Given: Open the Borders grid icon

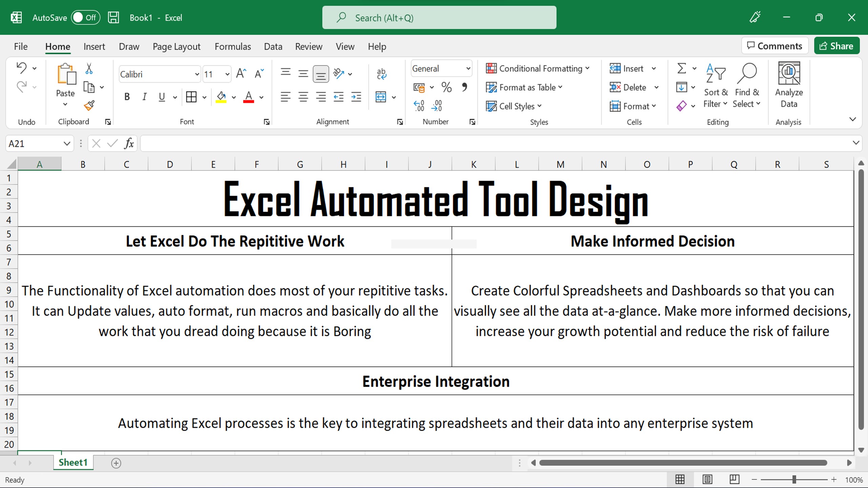Looking at the screenshot, I should 191,97.
